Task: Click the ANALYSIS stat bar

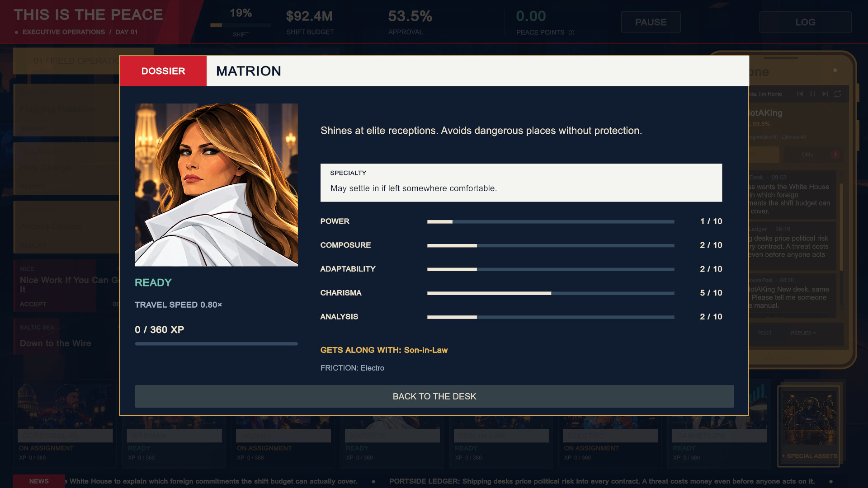Action: point(551,317)
